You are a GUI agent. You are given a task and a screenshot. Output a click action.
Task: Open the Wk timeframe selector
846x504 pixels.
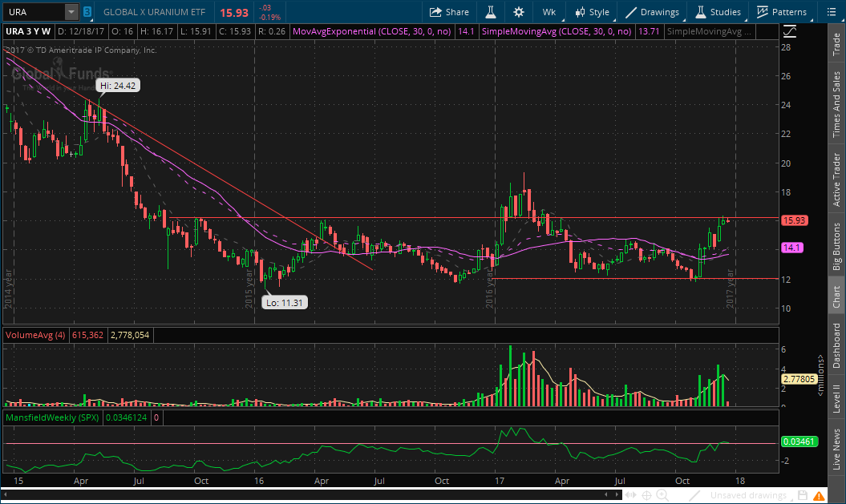(x=548, y=12)
